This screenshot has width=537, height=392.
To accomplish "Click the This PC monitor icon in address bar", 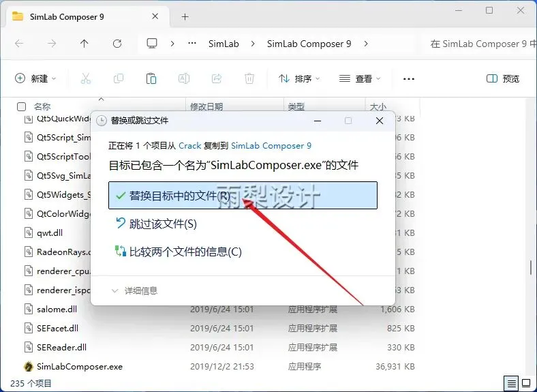I will click(x=152, y=44).
